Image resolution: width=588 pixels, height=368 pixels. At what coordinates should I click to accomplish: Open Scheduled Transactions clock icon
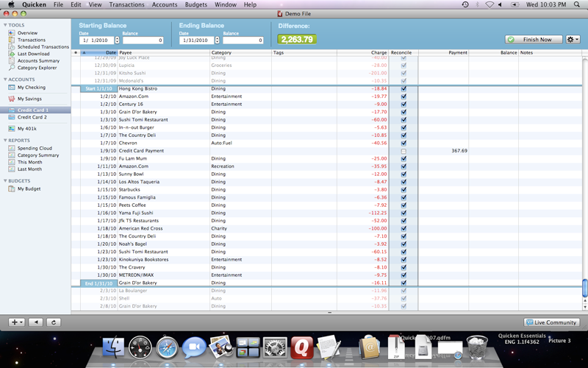click(x=12, y=47)
